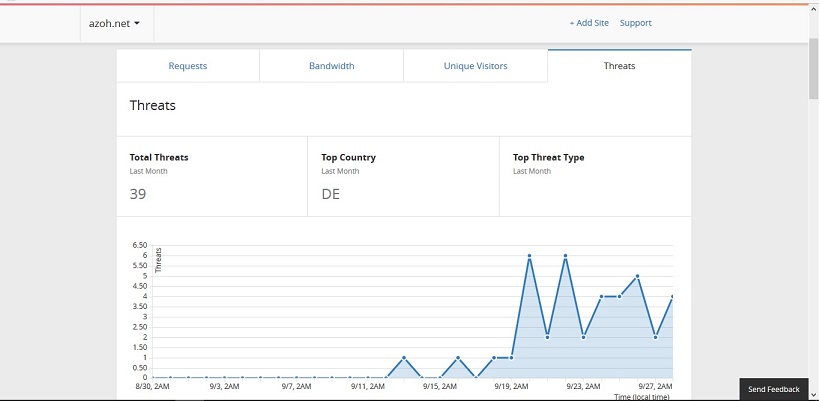Switch to the Requests tab
The width and height of the screenshot is (820, 401).
click(188, 66)
